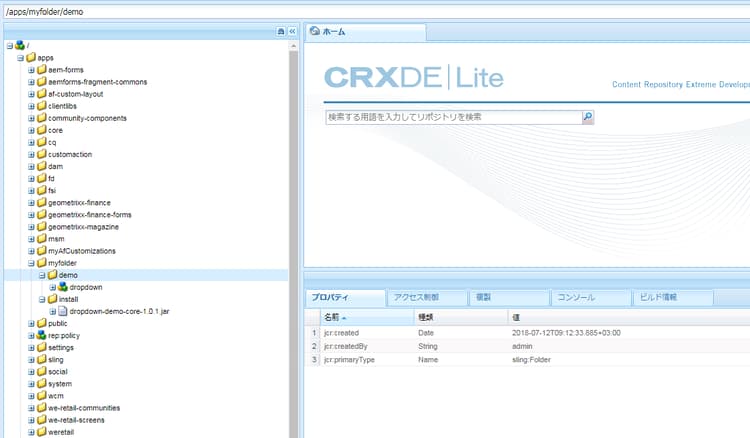This screenshot has height=438, width=750.
Task: Select the public node
Action: [x=57, y=323]
